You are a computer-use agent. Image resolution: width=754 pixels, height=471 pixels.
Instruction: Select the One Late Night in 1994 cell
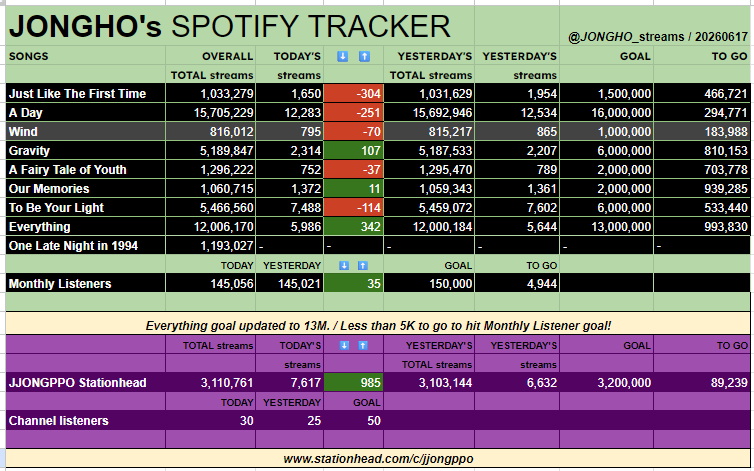86,245
